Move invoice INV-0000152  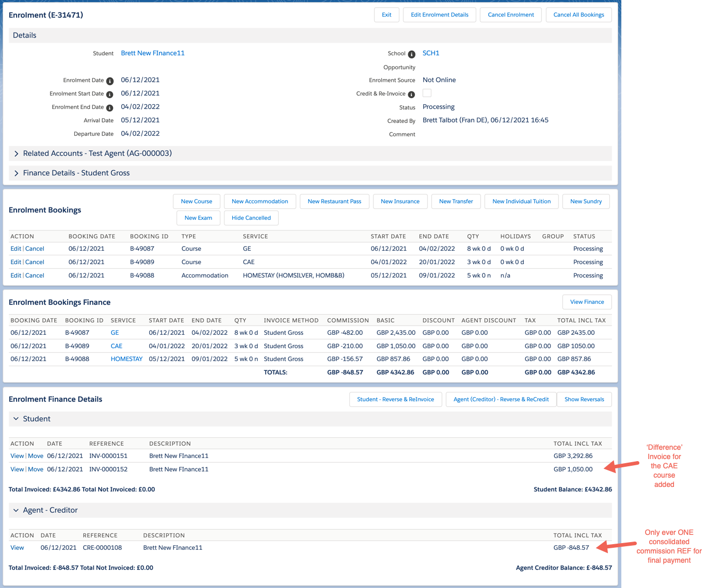[x=36, y=469]
